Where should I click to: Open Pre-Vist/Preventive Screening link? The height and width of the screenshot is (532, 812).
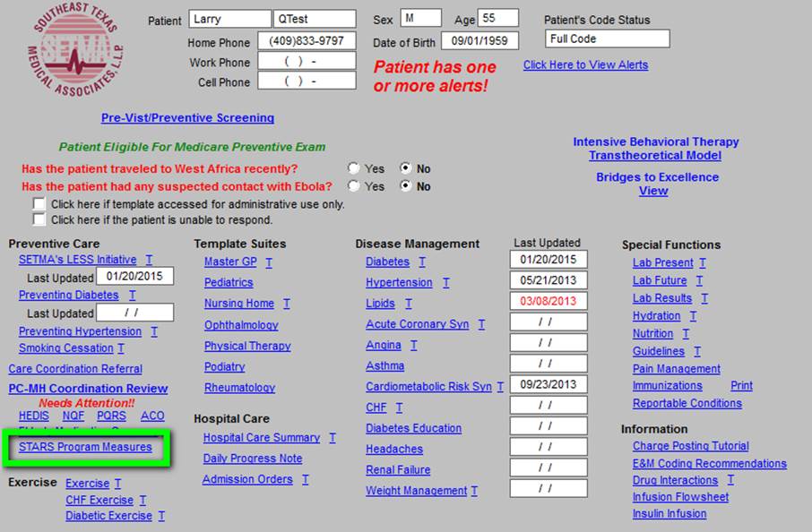click(x=187, y=118)
